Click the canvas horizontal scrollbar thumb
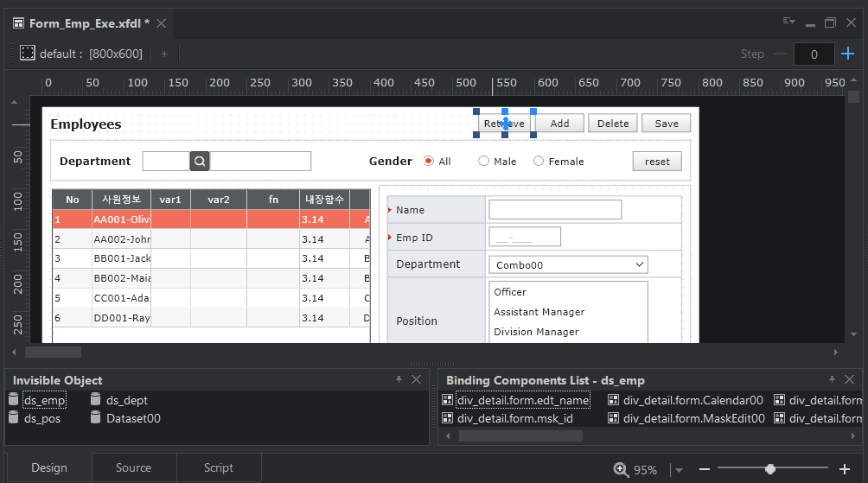Image resolution: width=868 pixels, height=483 pixels. (x=53, y=352)
